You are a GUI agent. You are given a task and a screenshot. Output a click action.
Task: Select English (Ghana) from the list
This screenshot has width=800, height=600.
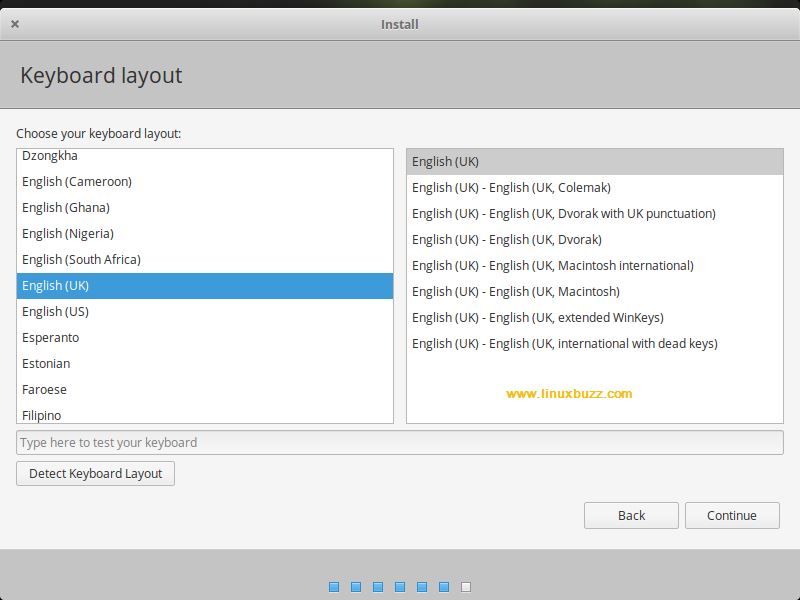pyautogui.click(x=205, y=208)
